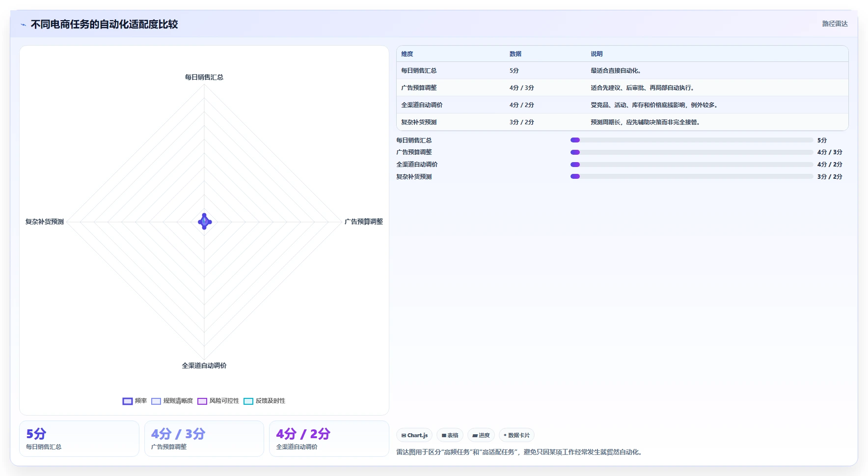Click the Chart.js tag chip
The width and height of the screenshot is (868, 476).
pos(414,435)
